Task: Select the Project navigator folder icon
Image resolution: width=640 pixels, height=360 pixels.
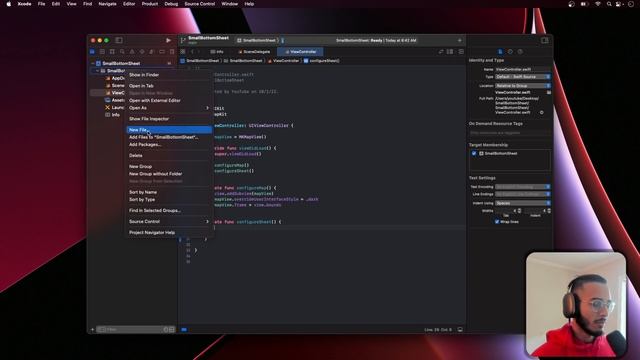Action: 92,52
